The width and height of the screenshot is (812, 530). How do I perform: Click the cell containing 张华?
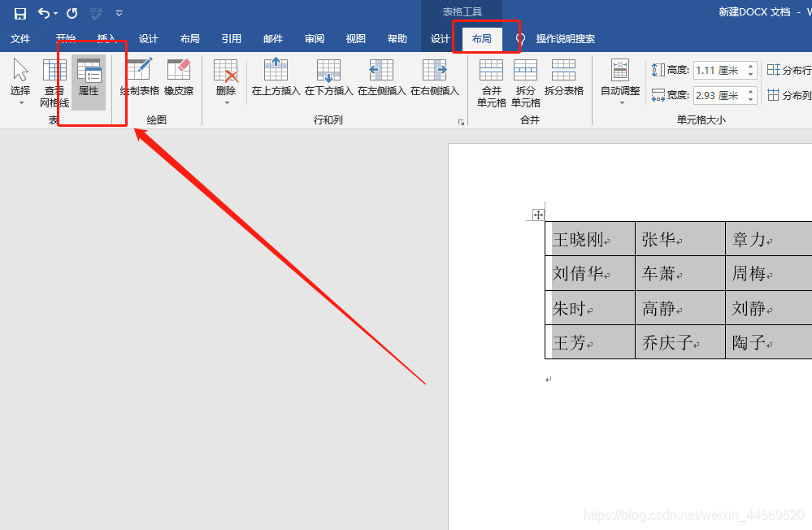click(680, 239)
